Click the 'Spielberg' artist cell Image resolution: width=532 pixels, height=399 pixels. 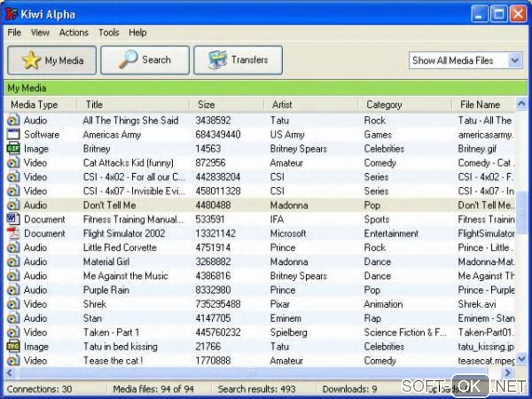click(x=288, y=333)
